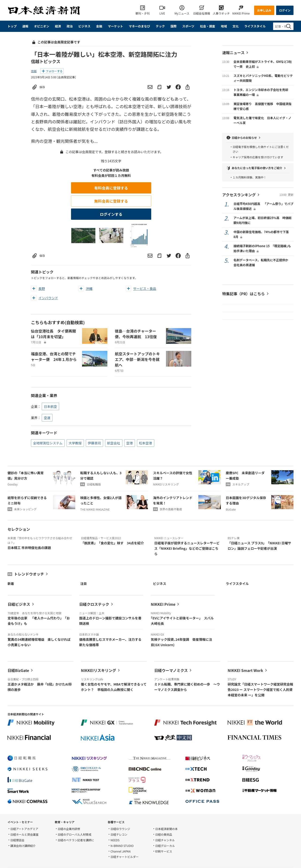Click the note icon above the article
The height and width of the screenshot is (868, 301).
coord(159,87)
